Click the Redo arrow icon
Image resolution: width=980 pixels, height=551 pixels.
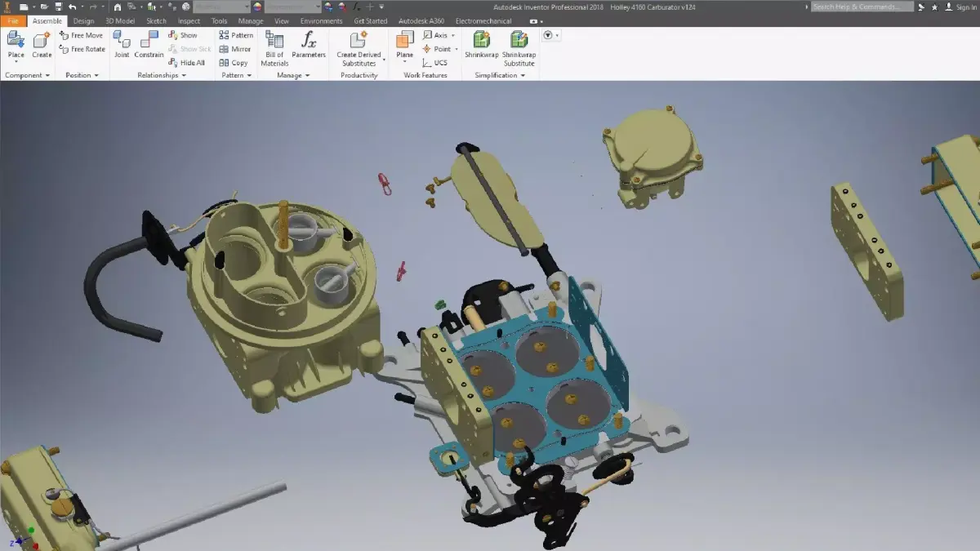92,7
